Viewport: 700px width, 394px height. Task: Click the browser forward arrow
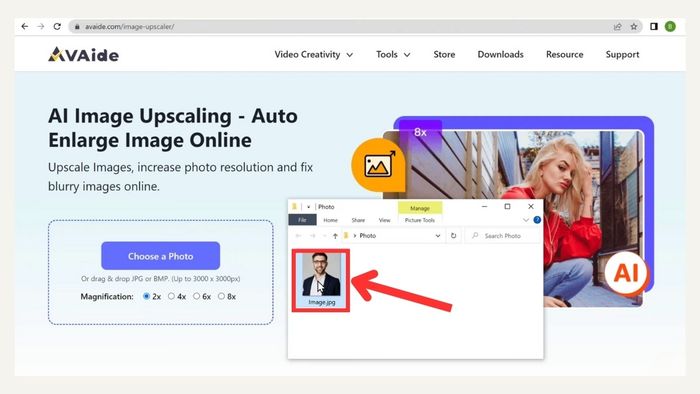[41, 26]
